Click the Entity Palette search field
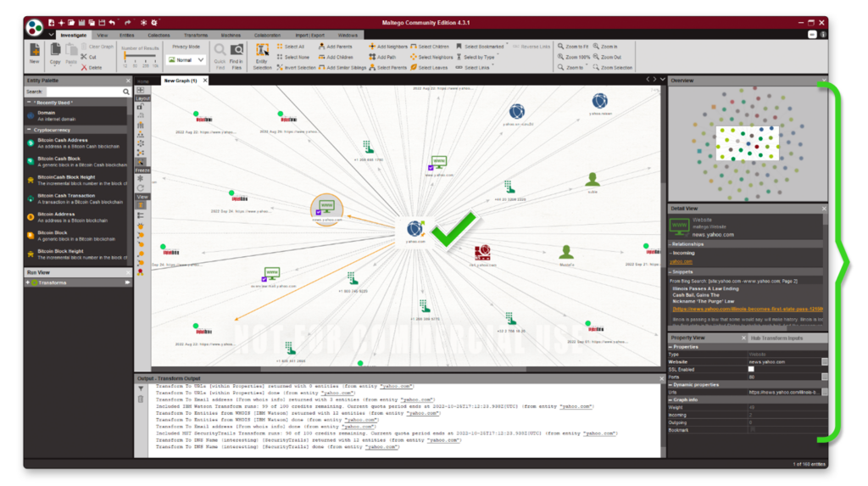 click(x=83, y=92)
